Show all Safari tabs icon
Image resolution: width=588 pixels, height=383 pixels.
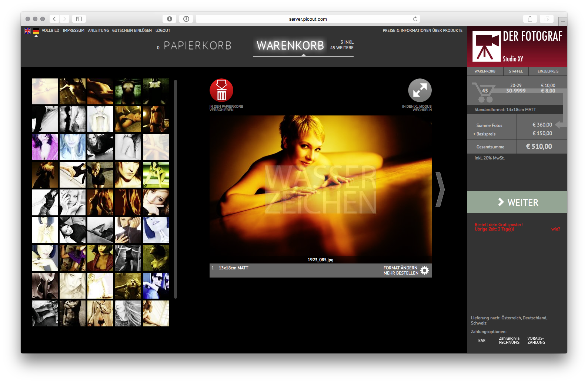pos(547,19)
